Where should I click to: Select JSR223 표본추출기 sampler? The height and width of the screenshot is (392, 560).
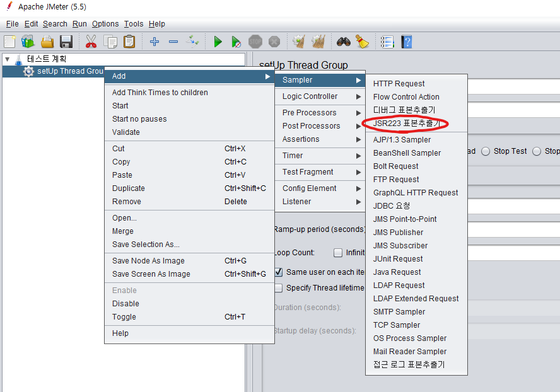[x=416, y=123]
